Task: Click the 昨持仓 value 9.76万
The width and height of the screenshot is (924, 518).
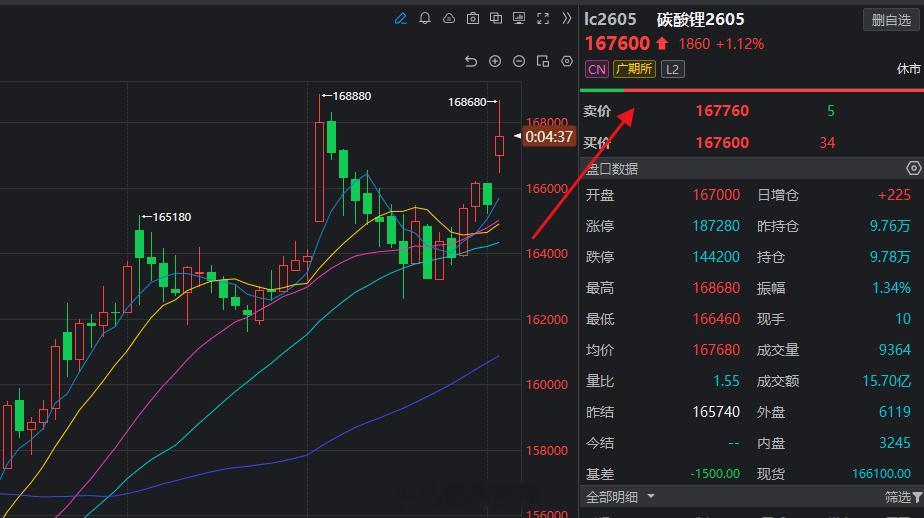Action: 890,226
